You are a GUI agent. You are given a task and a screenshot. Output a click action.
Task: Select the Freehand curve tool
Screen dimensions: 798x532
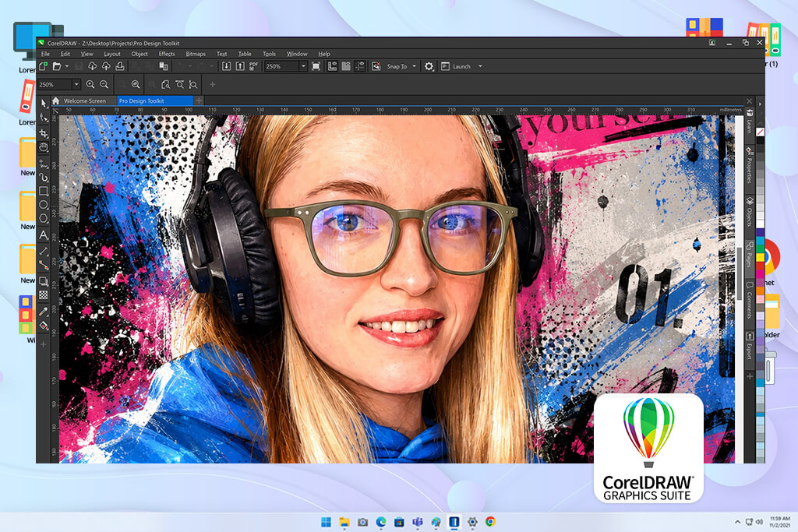44,164
